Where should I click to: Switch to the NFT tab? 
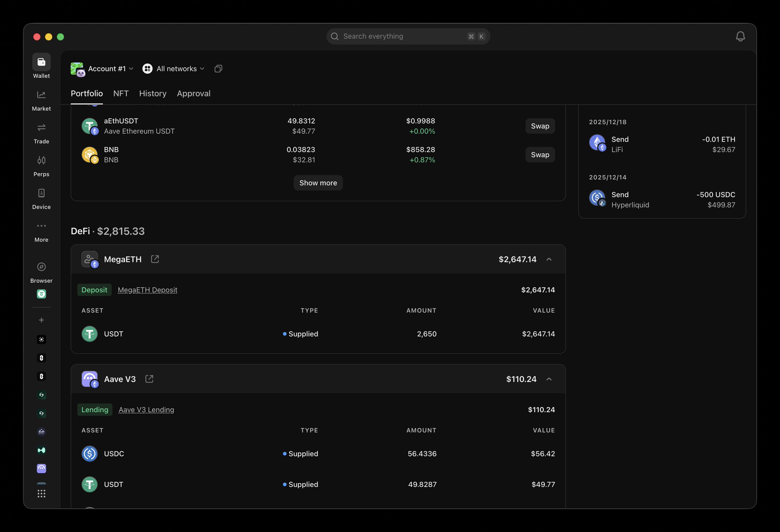pyautogui.click(x=121, y=93)
